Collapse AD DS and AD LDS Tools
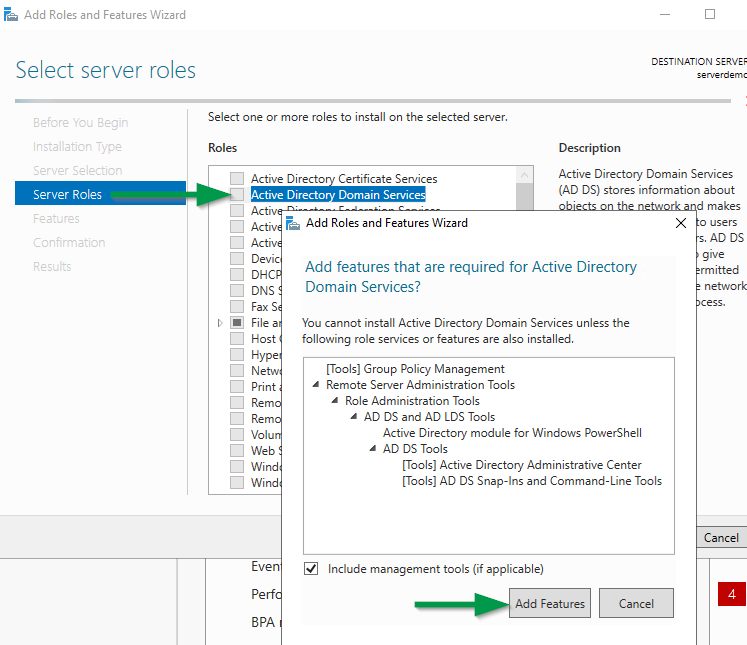Screen dimensions: 747x645 point(354,417)
